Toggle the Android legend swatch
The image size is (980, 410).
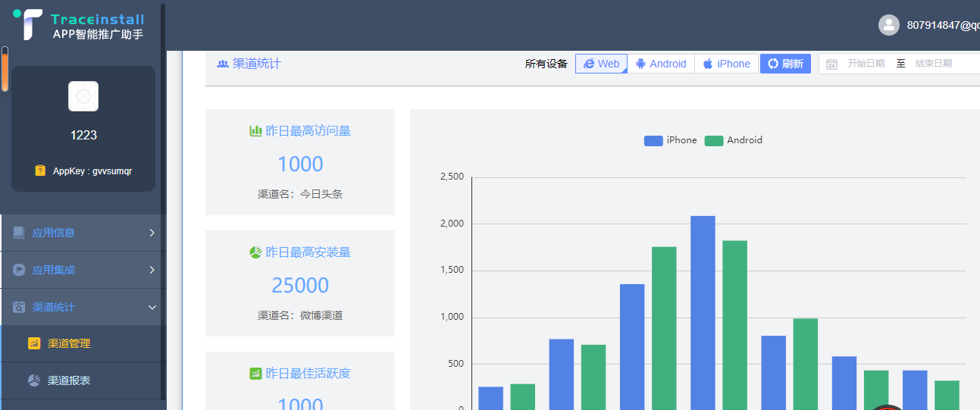(714, 140)
